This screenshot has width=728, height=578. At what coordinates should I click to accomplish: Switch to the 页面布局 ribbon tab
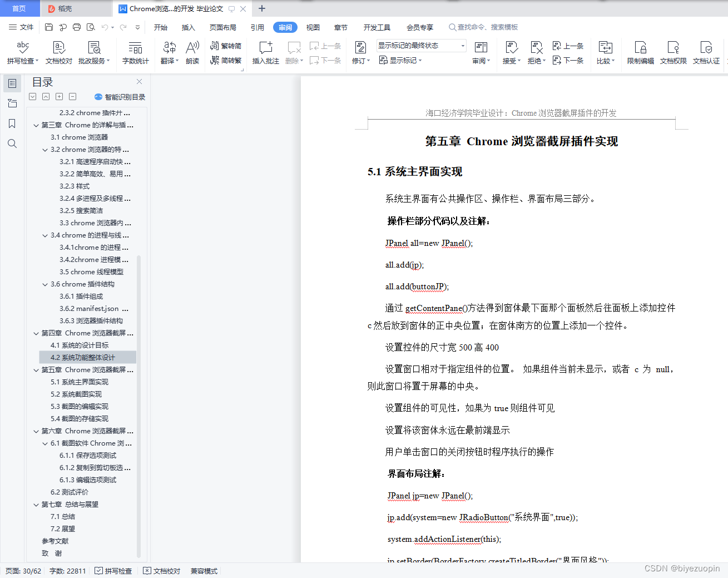223,27
